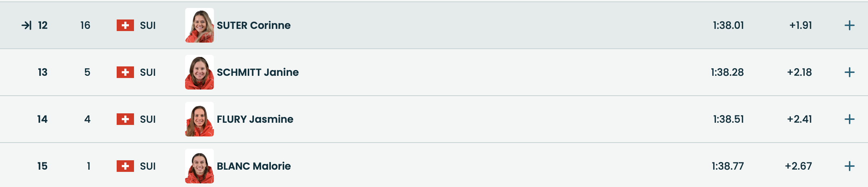Viewport: 868px width, 187px height.
Task: Open Jasmine Flury's athlete photo
Action: 200,119
